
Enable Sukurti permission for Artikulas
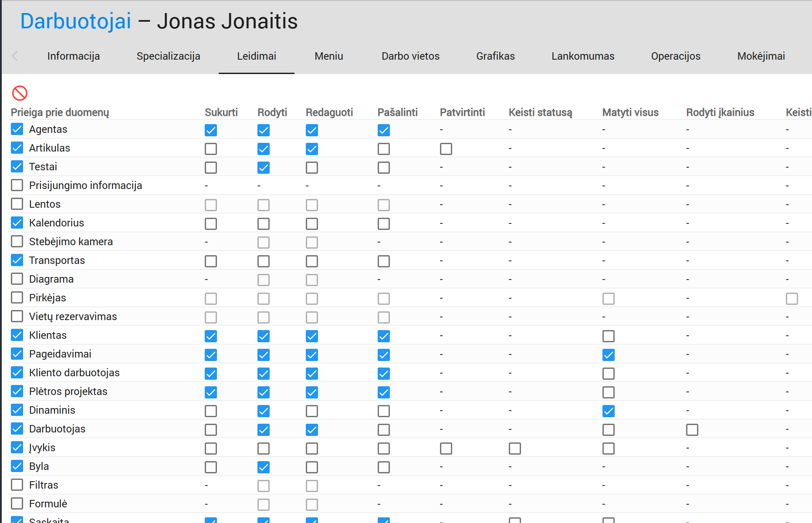[x=211, y=149]
